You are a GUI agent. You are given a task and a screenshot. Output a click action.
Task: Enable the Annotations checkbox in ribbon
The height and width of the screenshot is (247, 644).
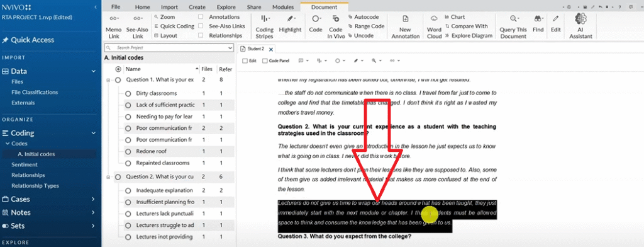tap(201, 17)
